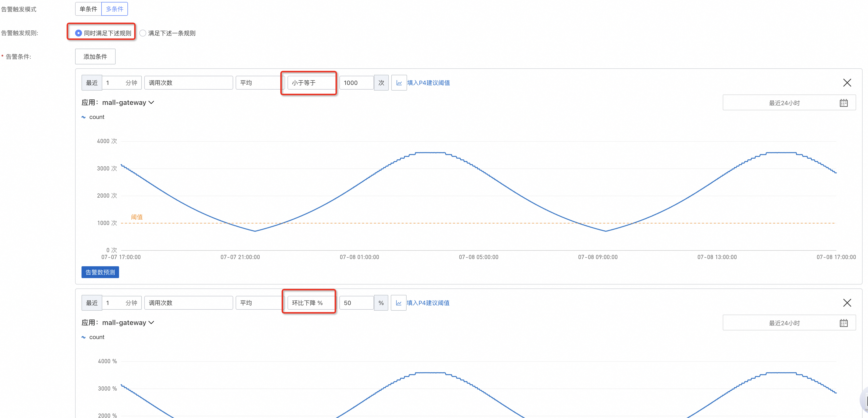The height and width of the screenshot is (418, 868).
Task: Click calendar icon in first condition
Action: pyautogui.click(x=843, y=103)
